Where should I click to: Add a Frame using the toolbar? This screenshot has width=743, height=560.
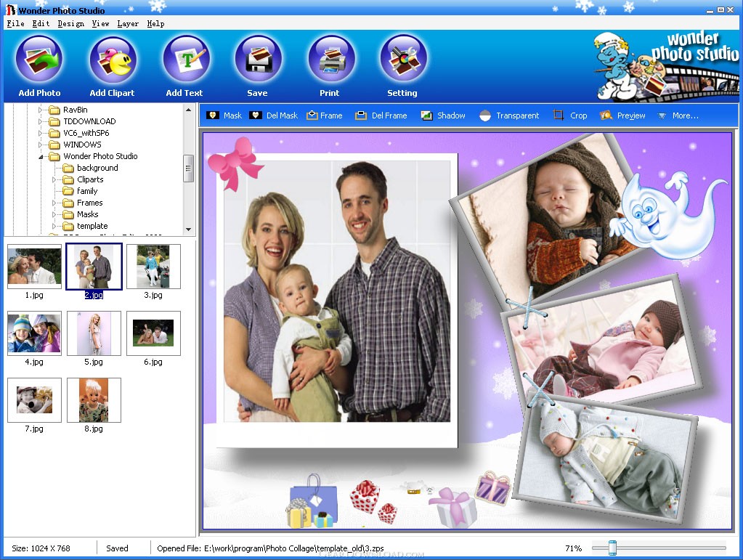tap(325, 115)
